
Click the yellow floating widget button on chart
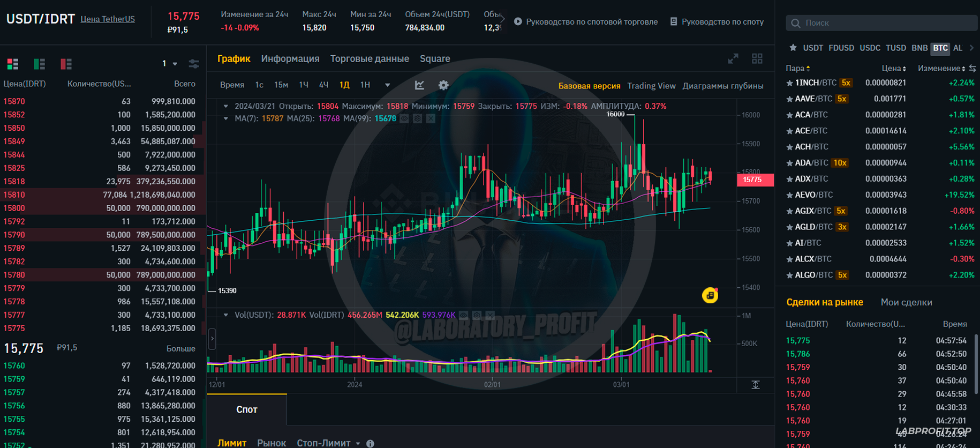click(710, 295)
